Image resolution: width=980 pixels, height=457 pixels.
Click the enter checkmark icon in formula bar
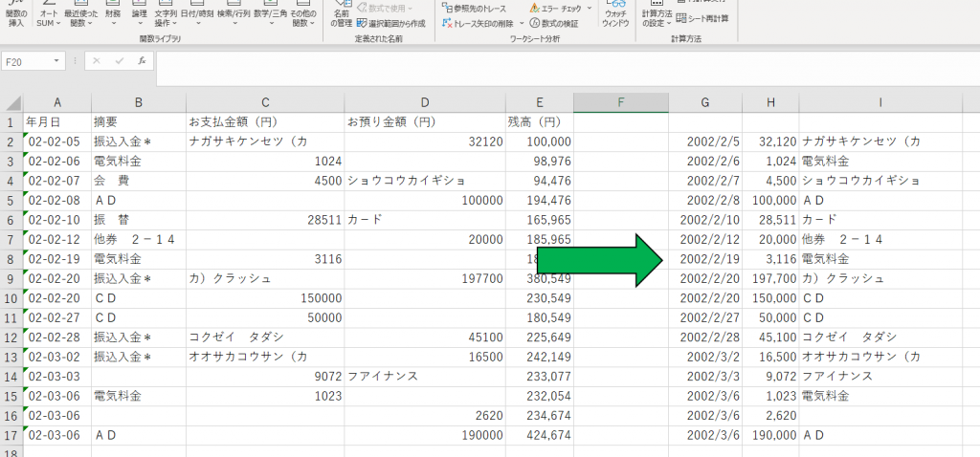coord(118,60)
